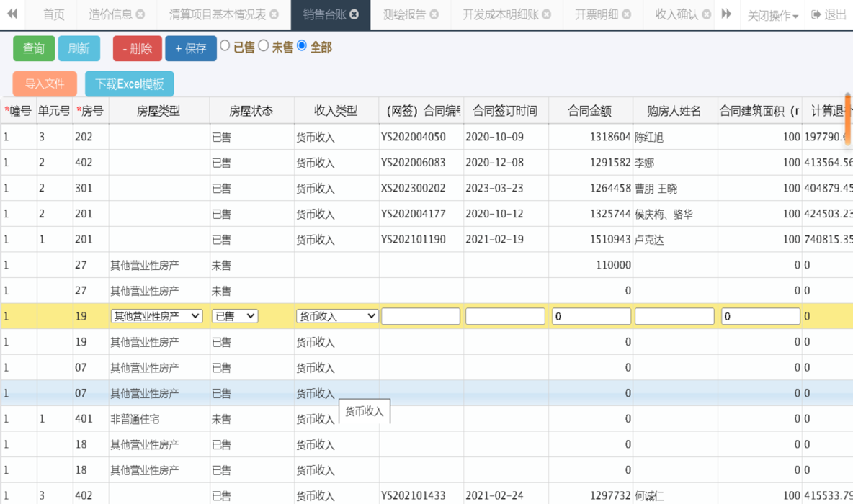Click the 导入文件 button

point(45,84)
